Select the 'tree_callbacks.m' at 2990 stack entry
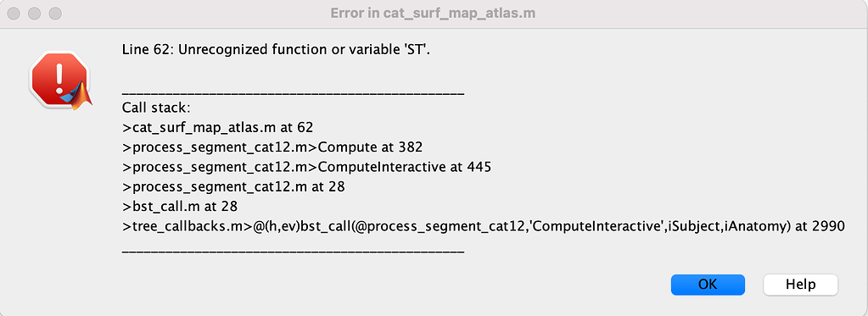The image size is (868, 316). pos(484,226)
